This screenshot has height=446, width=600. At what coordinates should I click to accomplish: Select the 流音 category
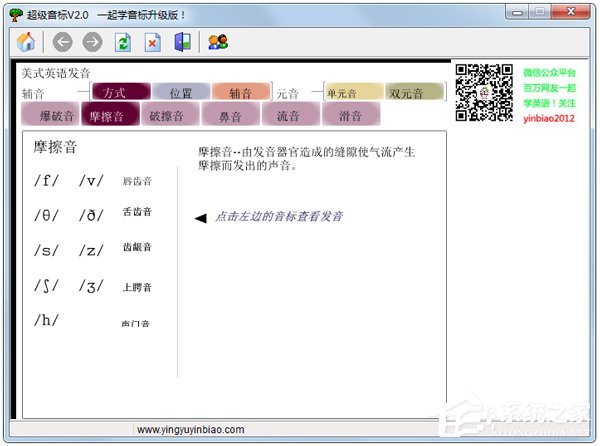[290, 114]
